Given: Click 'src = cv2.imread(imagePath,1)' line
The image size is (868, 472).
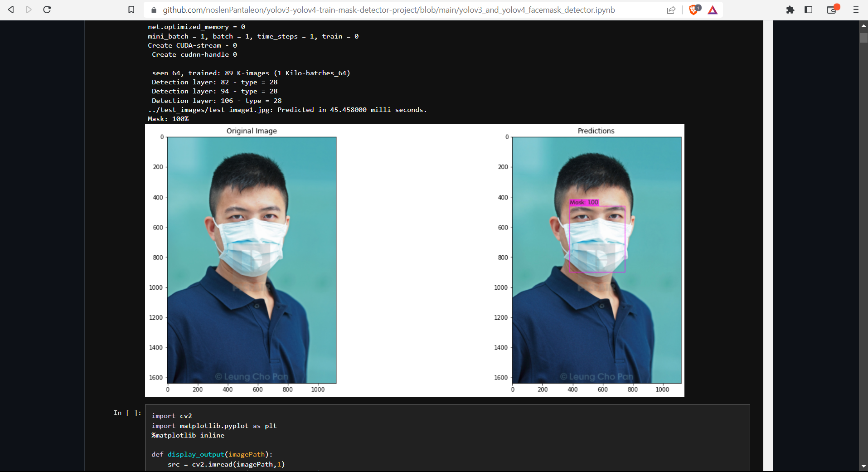Looking at the screenshot, I should tap(226, 464).
